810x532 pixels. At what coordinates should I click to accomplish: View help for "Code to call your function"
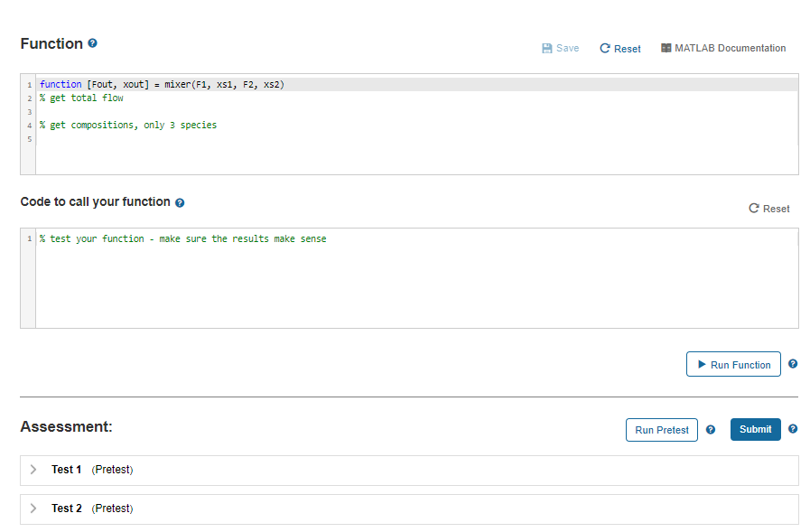[x=180, y=201]
